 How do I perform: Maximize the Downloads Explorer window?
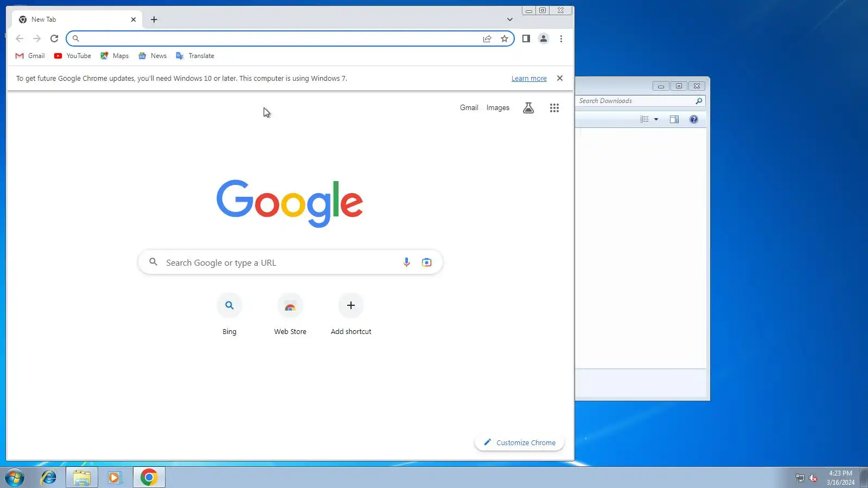click(x=679, y=86)
